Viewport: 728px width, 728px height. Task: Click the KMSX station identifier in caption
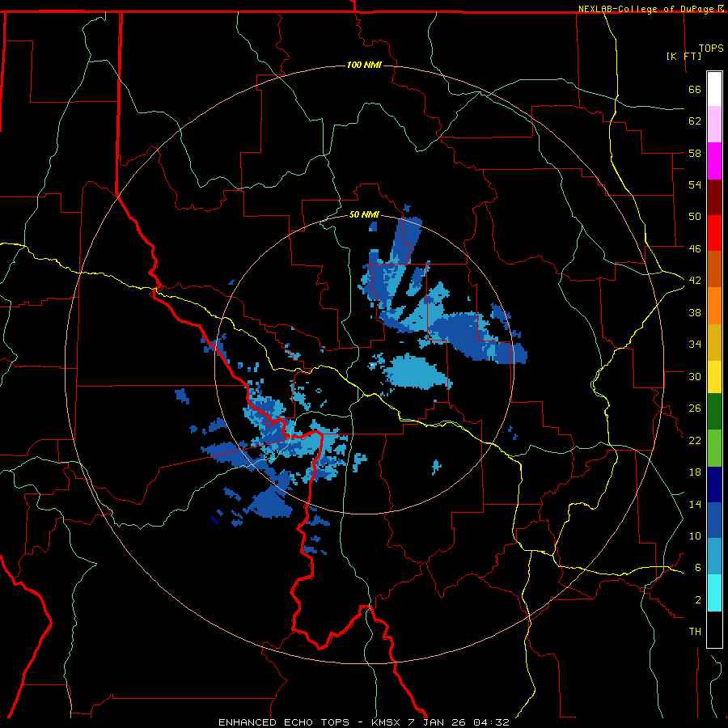tap(387, 722)
